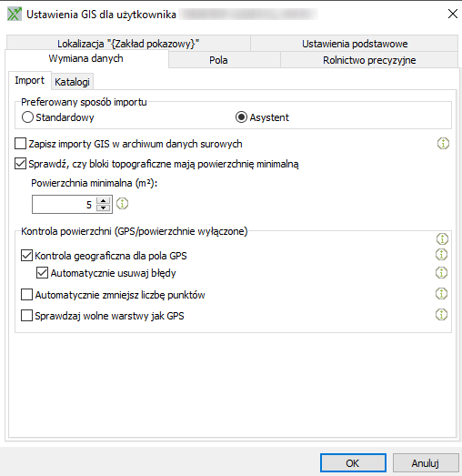This screenshot has width=462, height=476.
Task: Click info icon for Kontrola geograficzna dla pola GPS
Action: coord(441,255)
